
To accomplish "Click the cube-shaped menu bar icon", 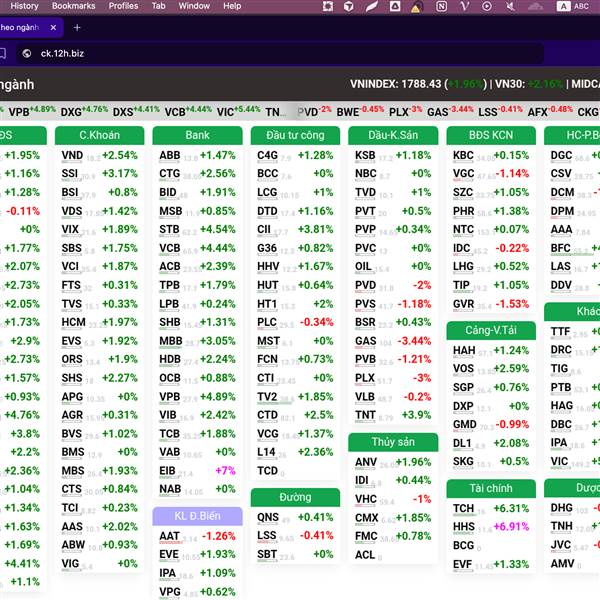I will pyautogui.click(x=349, y=6).
